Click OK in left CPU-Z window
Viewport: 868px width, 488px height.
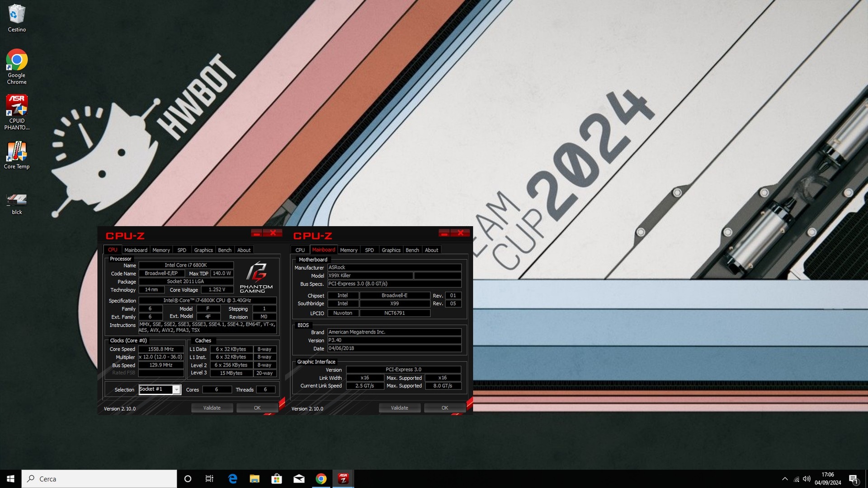tap(257, 408)
